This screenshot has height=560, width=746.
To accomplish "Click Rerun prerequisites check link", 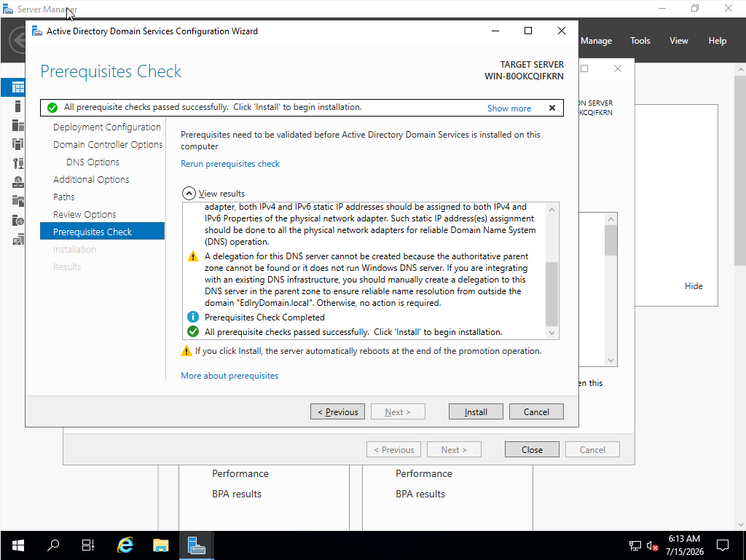I will pos(230,164).
